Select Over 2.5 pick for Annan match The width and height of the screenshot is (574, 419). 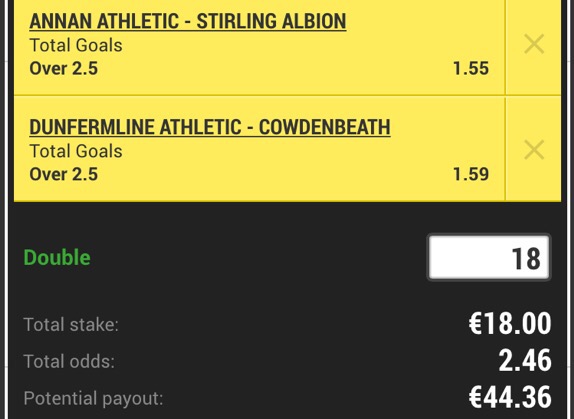[x=64, y=68]
